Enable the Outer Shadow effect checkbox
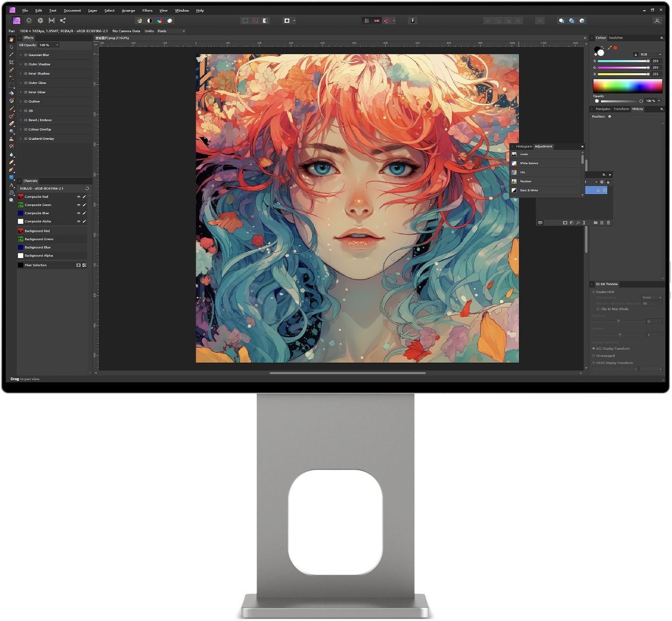672x621 pixels. click(x=25, y=64)
